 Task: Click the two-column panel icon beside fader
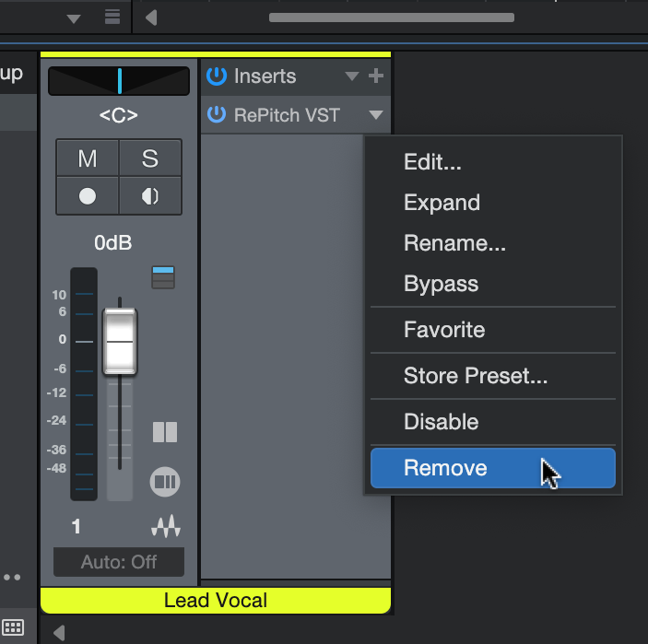tap(165, 432)
